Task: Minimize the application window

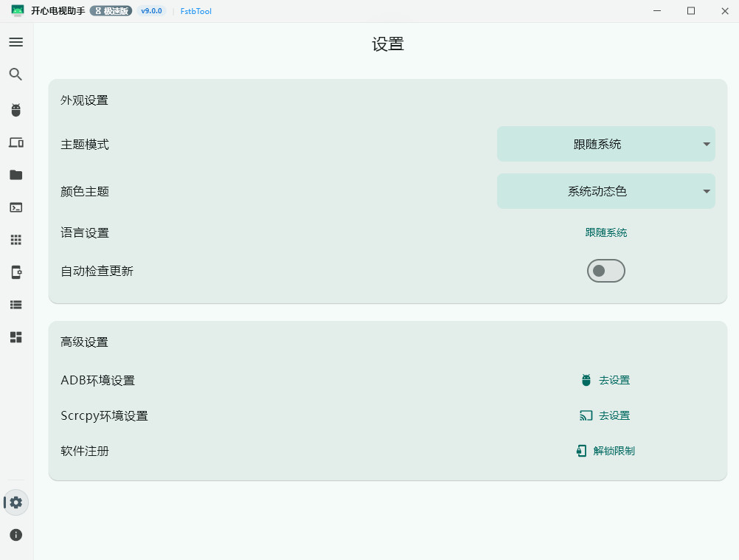Action: (x=657, y=11)
